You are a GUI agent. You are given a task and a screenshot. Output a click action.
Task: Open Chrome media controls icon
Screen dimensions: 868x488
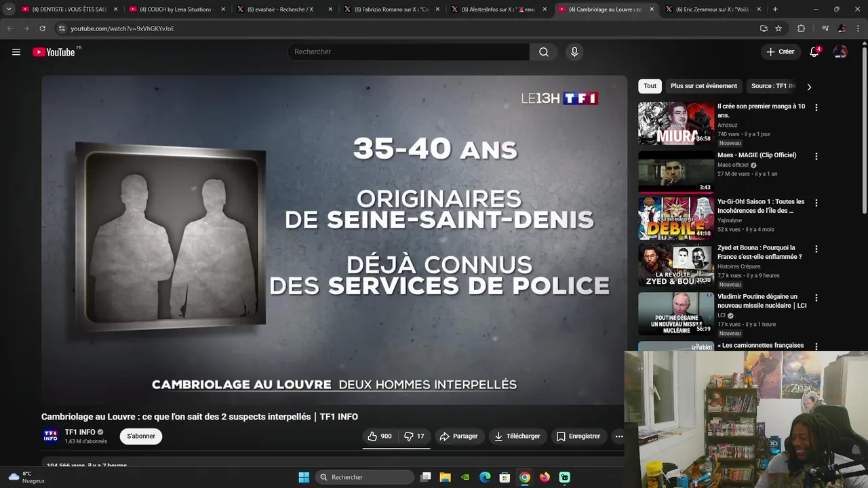coord(825,28)
